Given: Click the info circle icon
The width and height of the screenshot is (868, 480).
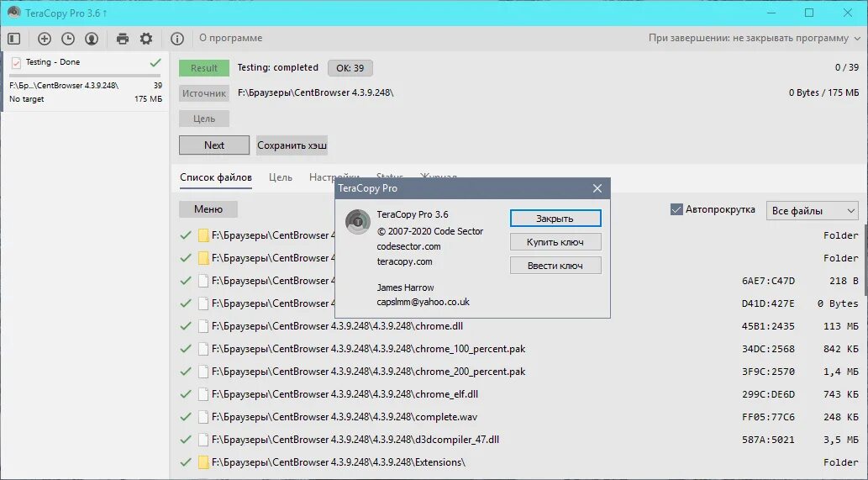Looking at the screenshot, I should click(x=177, y=38).
